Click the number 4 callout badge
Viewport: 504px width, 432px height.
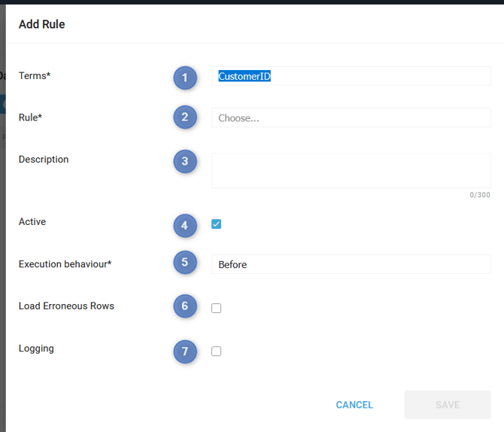(x=185, y=224)
